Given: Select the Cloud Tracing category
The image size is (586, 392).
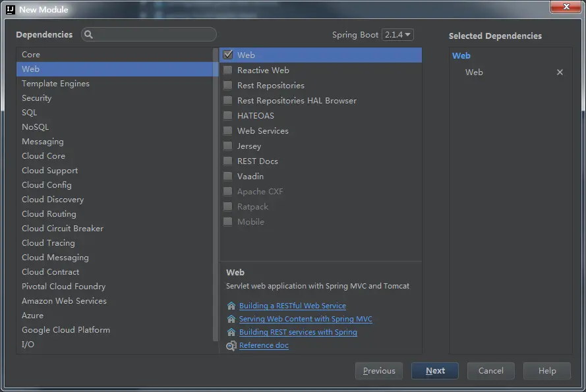Looking at the screenshot, I should (x=114, y=243).
